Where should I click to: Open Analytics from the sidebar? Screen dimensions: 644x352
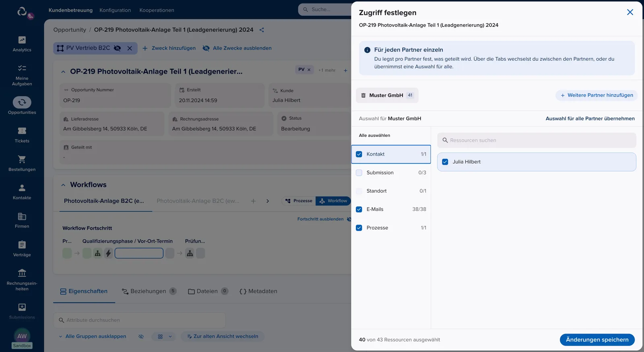[22, 44]
